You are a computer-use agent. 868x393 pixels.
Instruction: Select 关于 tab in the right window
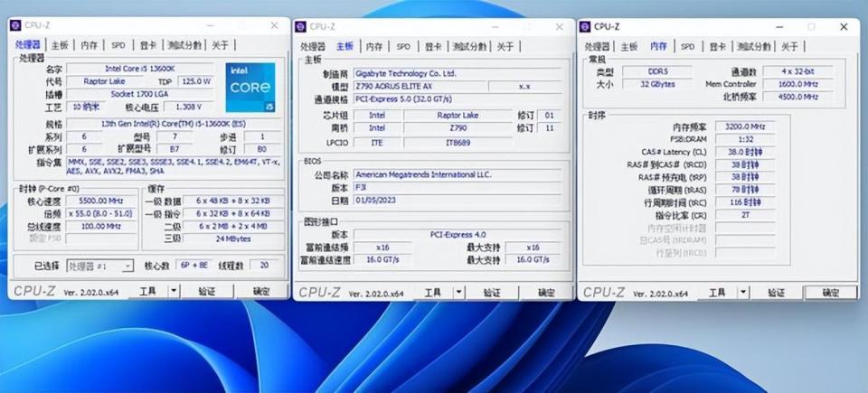789,46
